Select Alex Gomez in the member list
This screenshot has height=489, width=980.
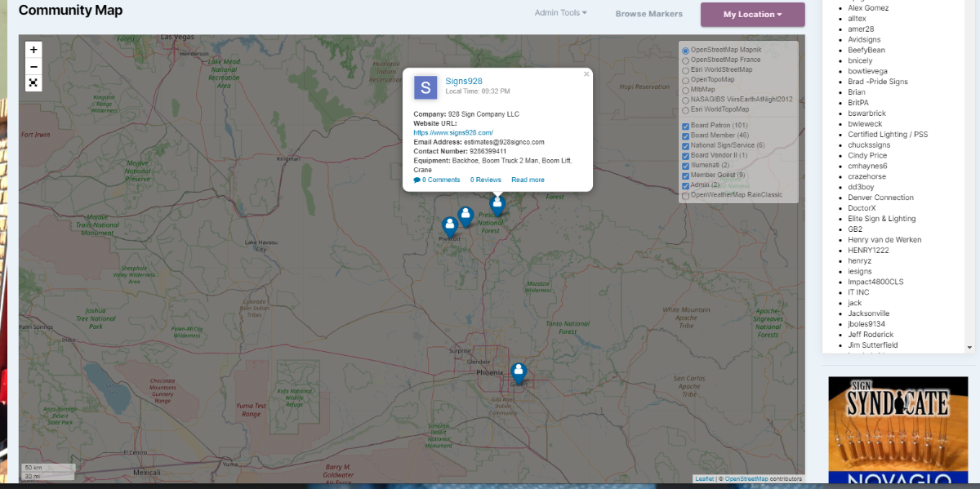pyautogui.click(x=868, y=7)
